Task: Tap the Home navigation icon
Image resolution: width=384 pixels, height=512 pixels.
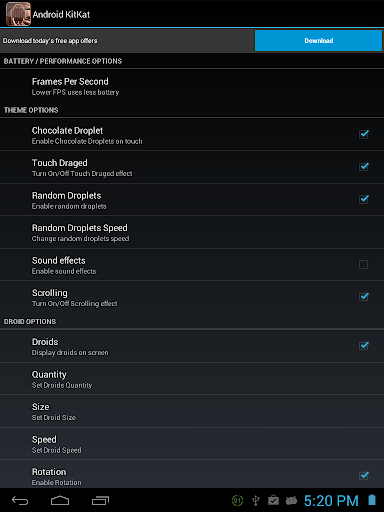Action: [x=60, y=500]
